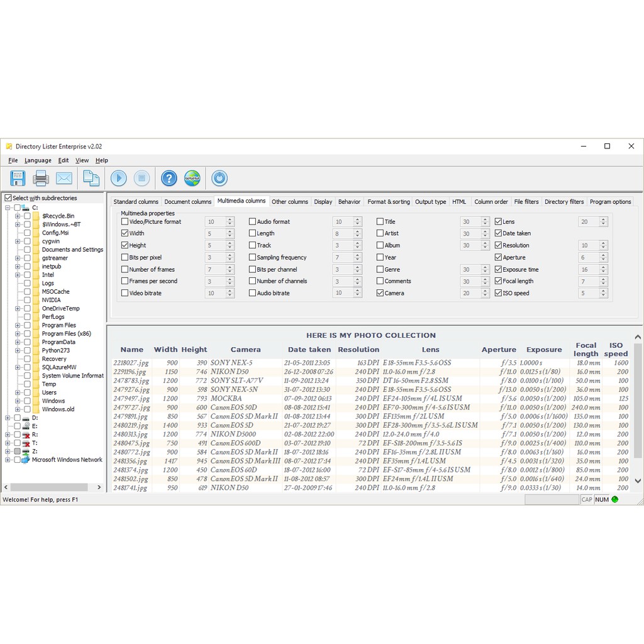Image resolution: width=644 pixels, height=644 pixels.
Task: Toggle the Select with subdirectories checkbox
Action: [8, 198]
